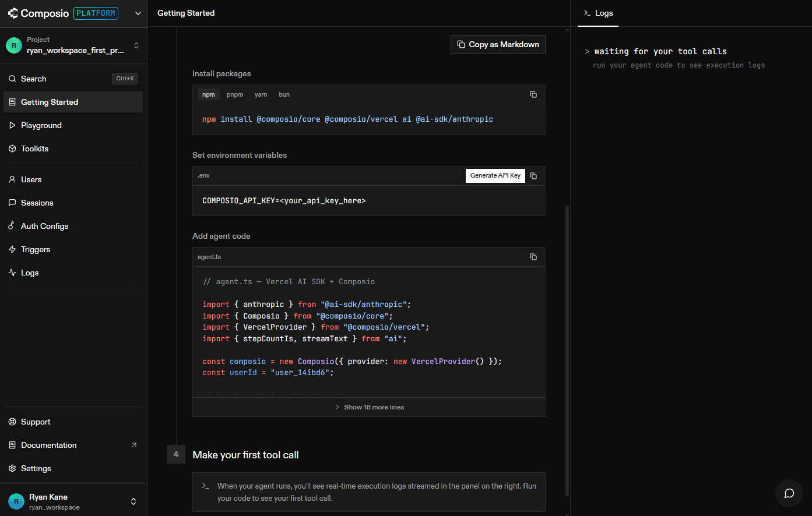Click the Toolkits cube icon
This screenshot has height=516, width=812.
(x=12, y=149)
